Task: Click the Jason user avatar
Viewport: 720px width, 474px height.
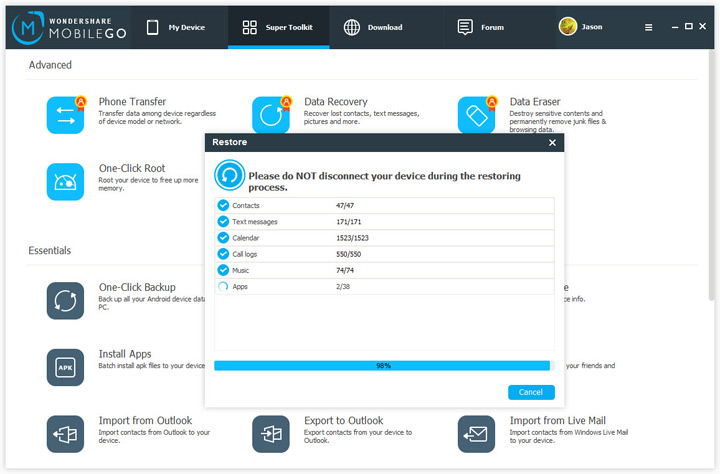Action: point(568,27)
